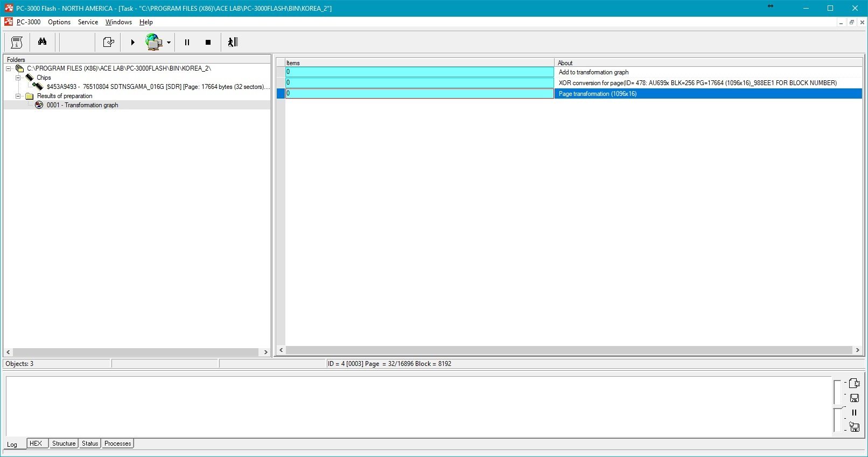Image resolution: width=868 pixels, height=457 pixels.
Task: Open the Service menu
Action: tap(88, 22)
